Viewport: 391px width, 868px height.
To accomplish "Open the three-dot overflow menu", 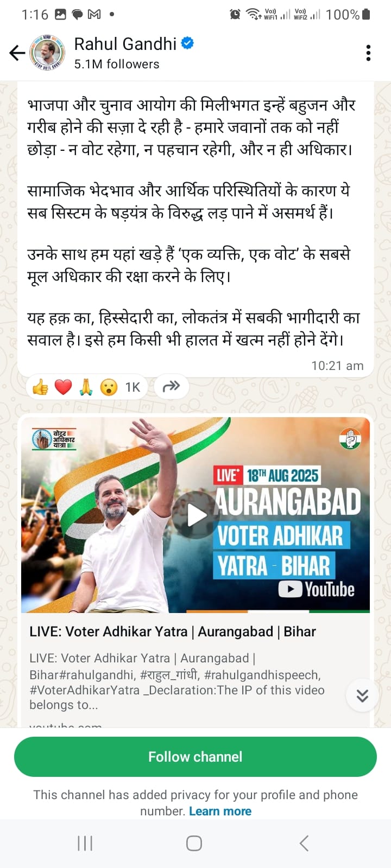I will [x=368, y=53].
